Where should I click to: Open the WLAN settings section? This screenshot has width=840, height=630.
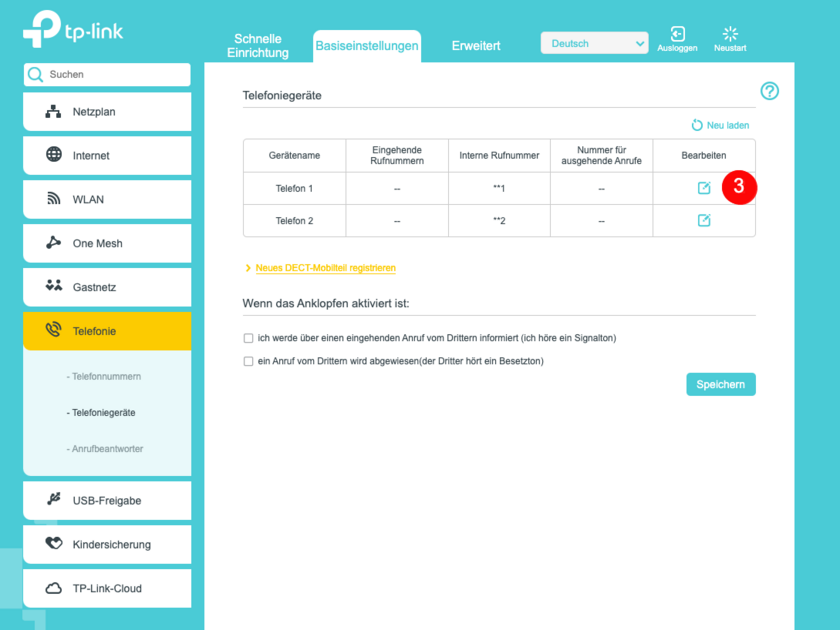point(107,200)
